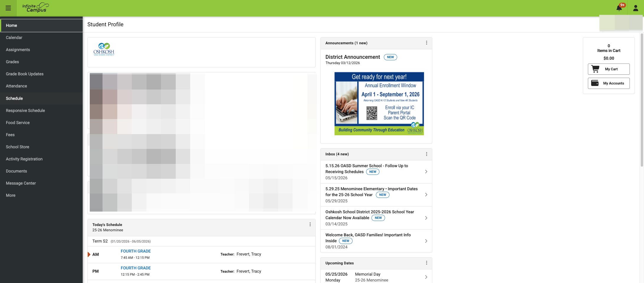
Task: Open Today's Schedule options menu
Action: pyautogui.click(x=310, y=225)
